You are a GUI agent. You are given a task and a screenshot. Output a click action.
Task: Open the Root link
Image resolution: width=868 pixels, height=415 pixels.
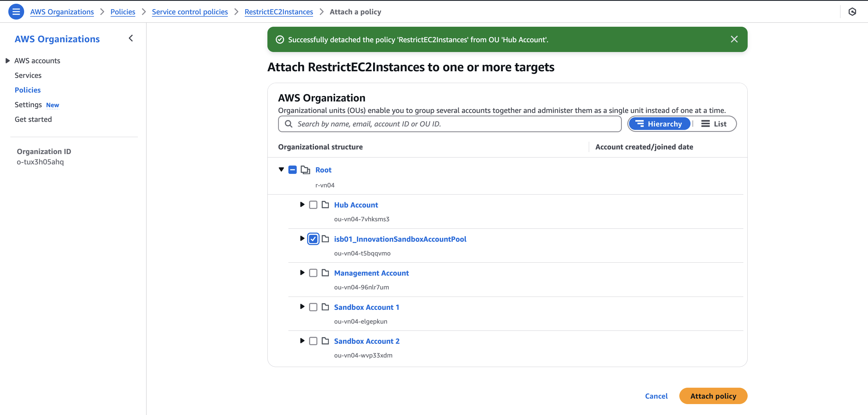pyautogui.click(x=323, y=170)
